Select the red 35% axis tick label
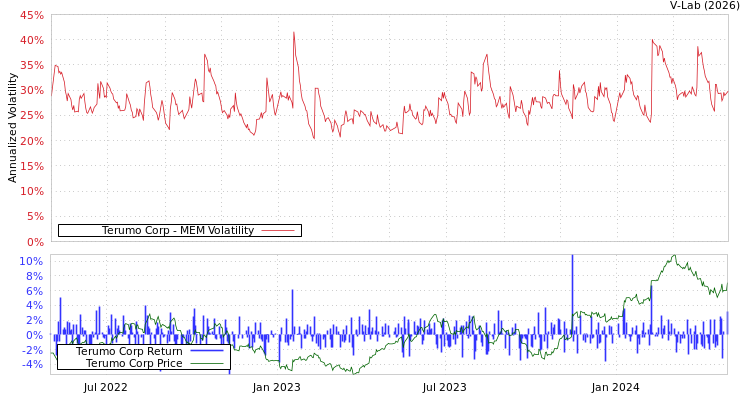The height and width of the screenshot is (400, 750). click(31, 65)
